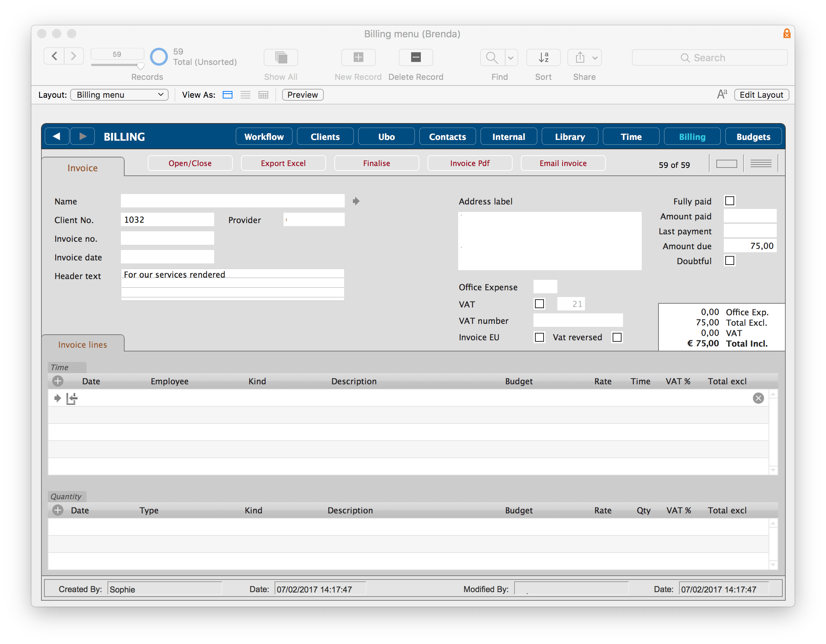This screenshot has height=644, width=826.
Task: Click the Header text field
Action: pos(232,284)
